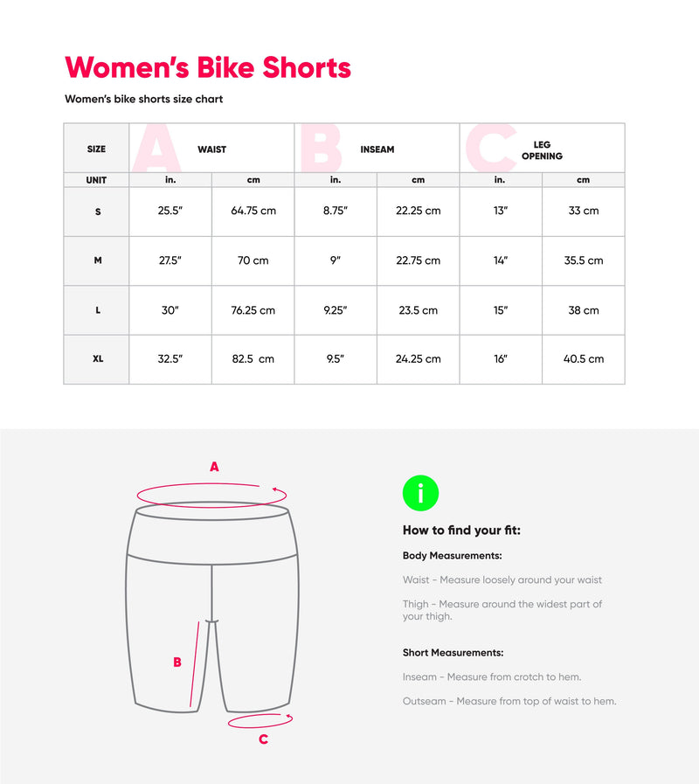Viewport: 699px width, 784px height.
Task: Click the INSEAM column header
Action: click(377, 149)
